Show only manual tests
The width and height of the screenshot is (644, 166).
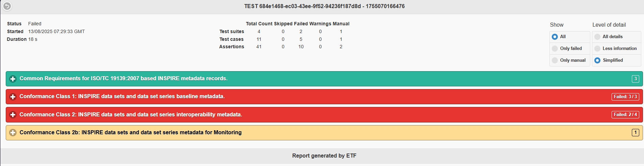(x=555, y=60)
